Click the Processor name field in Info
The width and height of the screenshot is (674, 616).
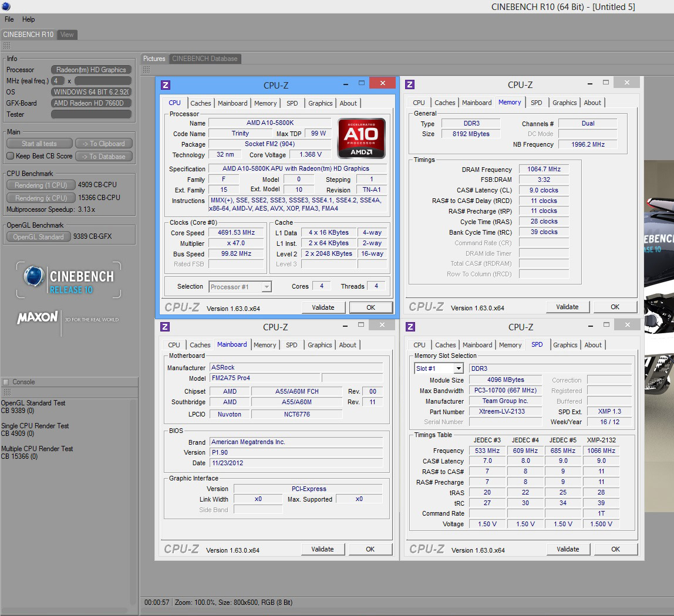point(91,70)
